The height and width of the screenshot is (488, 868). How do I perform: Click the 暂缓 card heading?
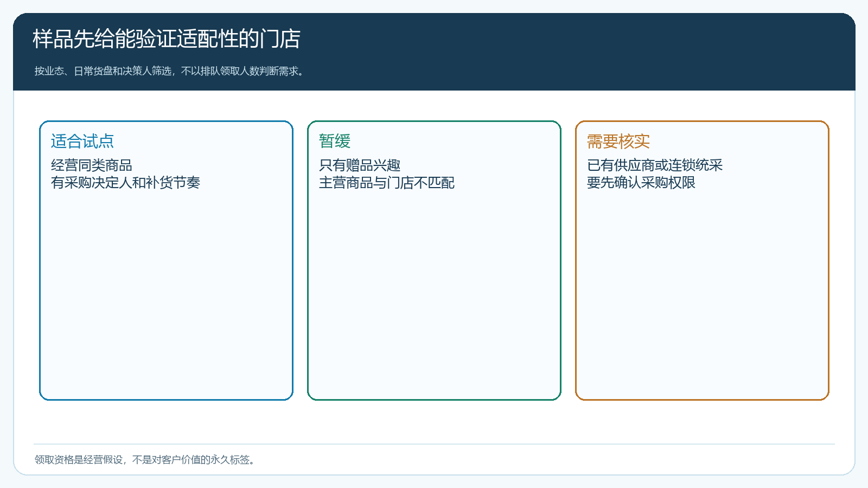tap(335, 142)
